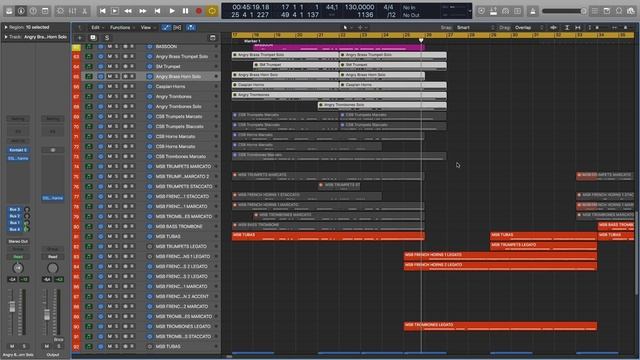
Task: Select Angry Trombones Solo region
Action: [x=382, y=106]
